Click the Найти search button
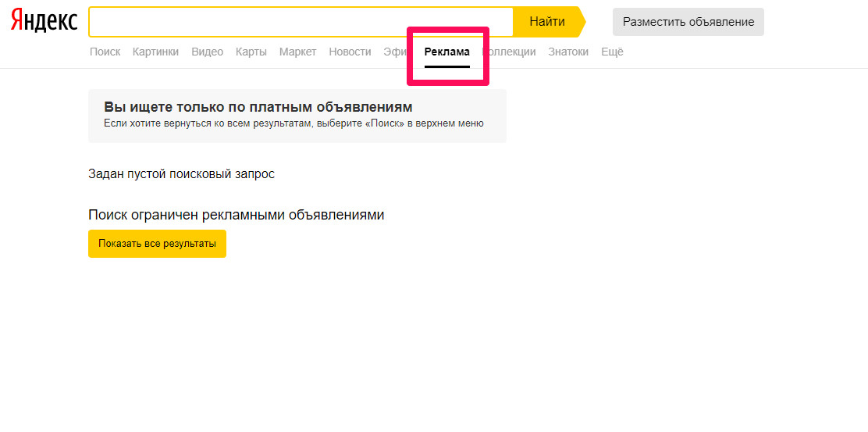The width and height of the screenshot is (868, 432). pyautogui.click(x=547, y=22)
